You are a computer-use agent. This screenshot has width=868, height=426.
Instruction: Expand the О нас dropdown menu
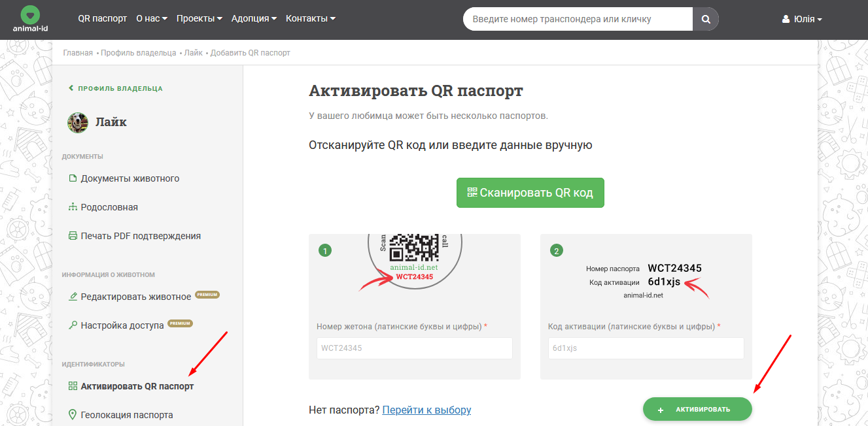152,19
